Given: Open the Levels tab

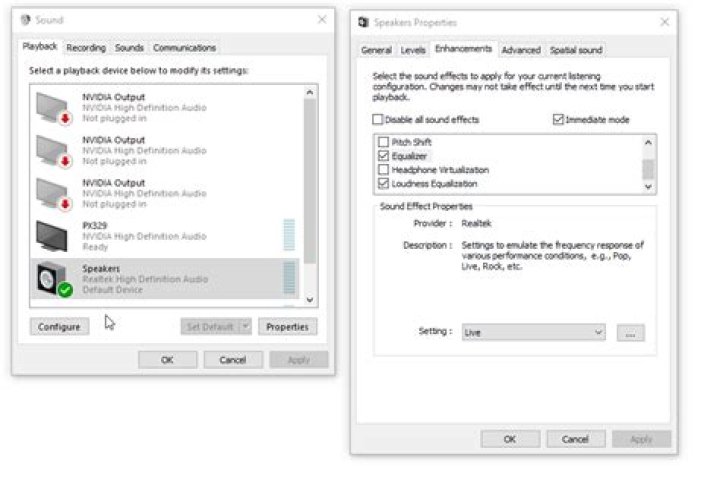Looking at the screenshot, I should [413, 50].
